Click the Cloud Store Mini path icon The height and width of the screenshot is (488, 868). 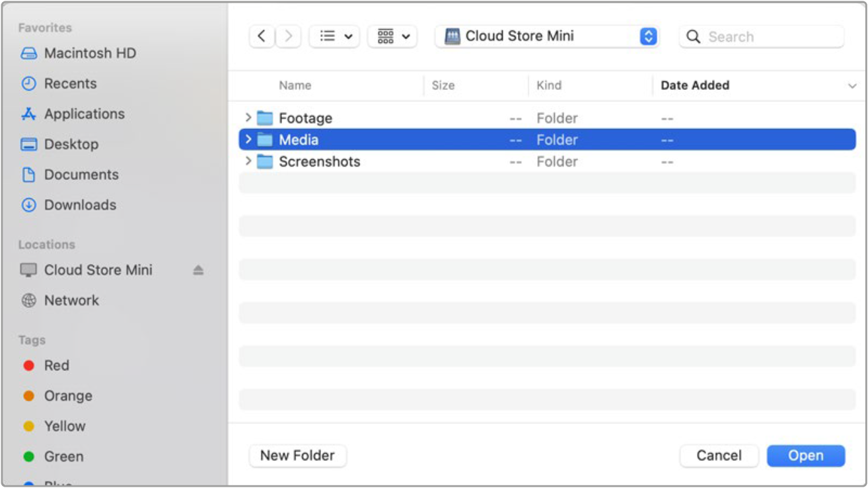pyautogui.click(x=452, y=36)
